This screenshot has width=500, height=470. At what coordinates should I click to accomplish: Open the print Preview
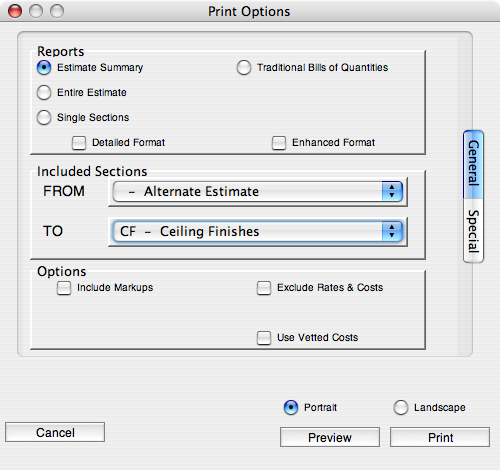click(x=330, y=437)
